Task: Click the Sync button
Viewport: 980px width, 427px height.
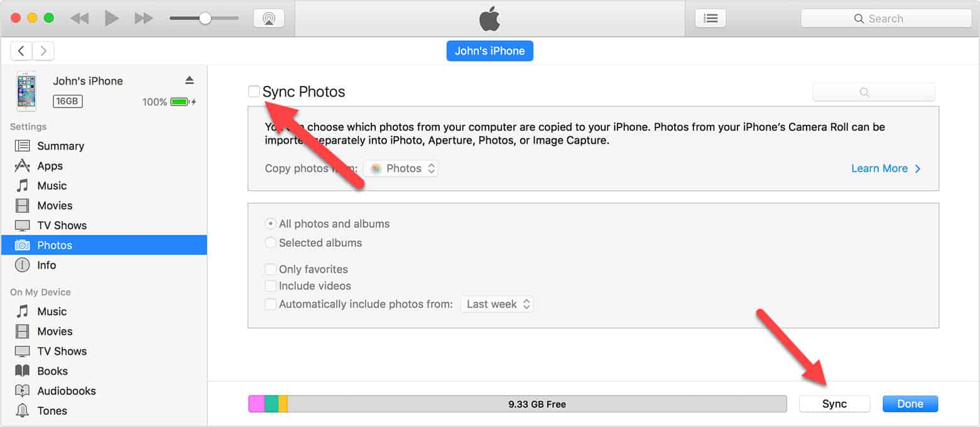Action: point(834,404)
